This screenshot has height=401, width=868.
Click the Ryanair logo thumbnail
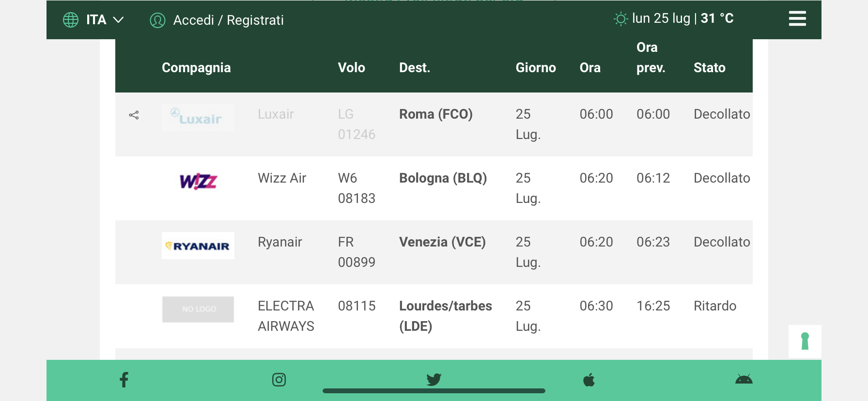(198, 246)
